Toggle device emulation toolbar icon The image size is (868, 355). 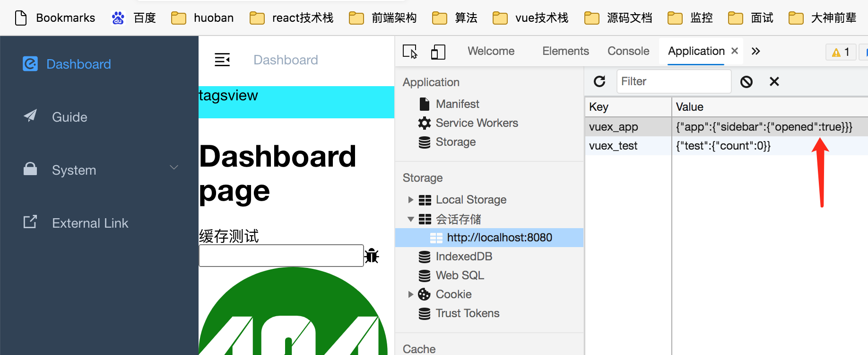click(x=438, y=52)
